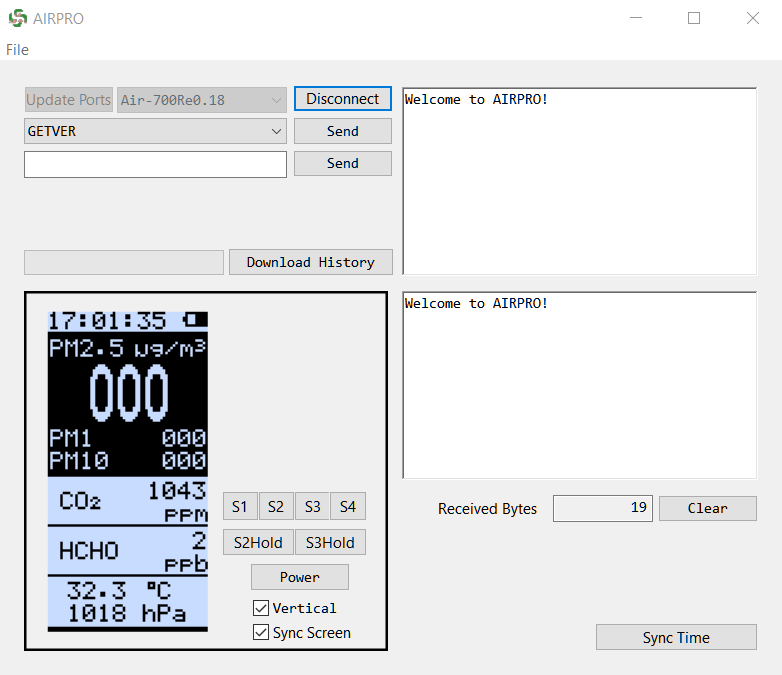Image resolution: width=782 pixels, height=675 pixels.
Task: Uncheck the Vertical checkbox
Action: [x=261, y=608]
